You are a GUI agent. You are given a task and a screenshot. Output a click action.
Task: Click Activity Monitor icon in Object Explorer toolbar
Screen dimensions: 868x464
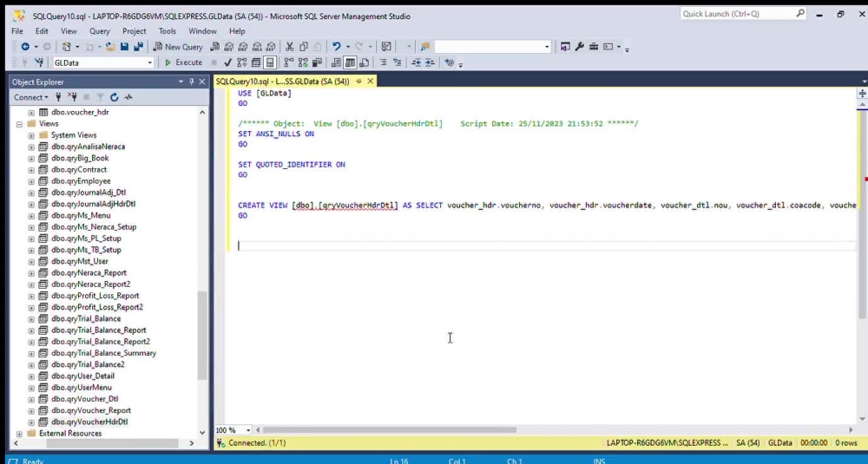(128, 97)
